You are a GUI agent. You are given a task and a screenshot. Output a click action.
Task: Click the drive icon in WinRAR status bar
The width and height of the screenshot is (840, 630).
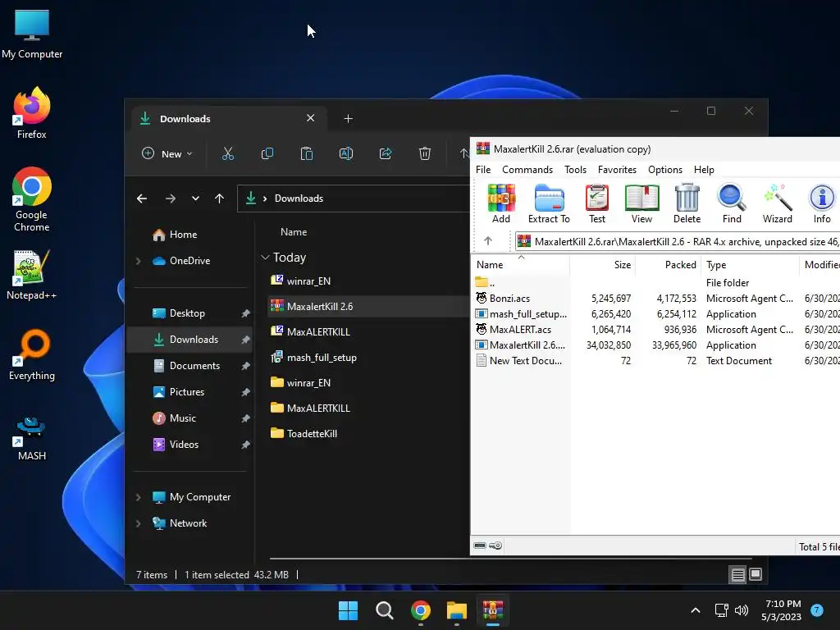pos(480,546)
